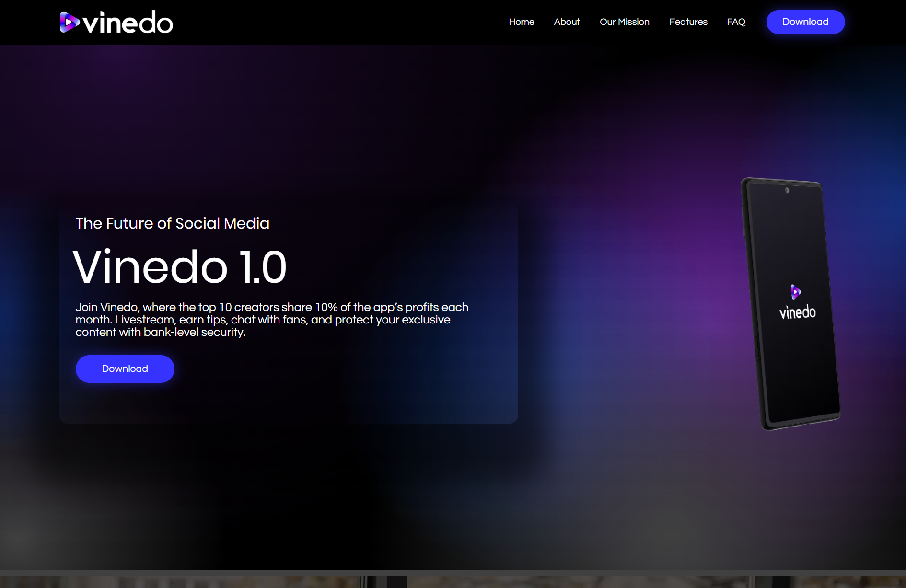
Task: Click the Vinedo play-triangle logo icon in header
Action: click(x=69, y=22)
